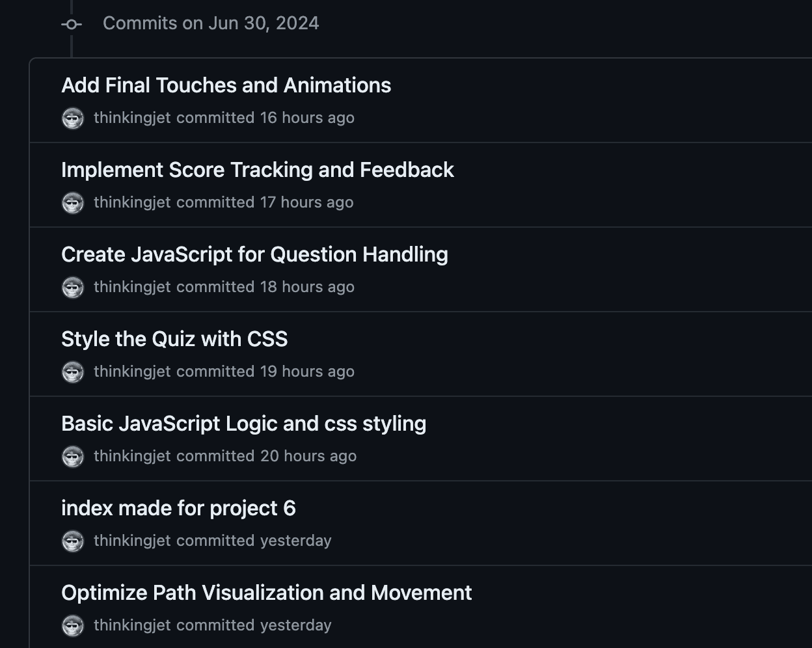Open 'index made for project 6' commit
Image resolution: width=812 pixels, height=648 pixels.
pyautogui.click(x=178, y=508)
